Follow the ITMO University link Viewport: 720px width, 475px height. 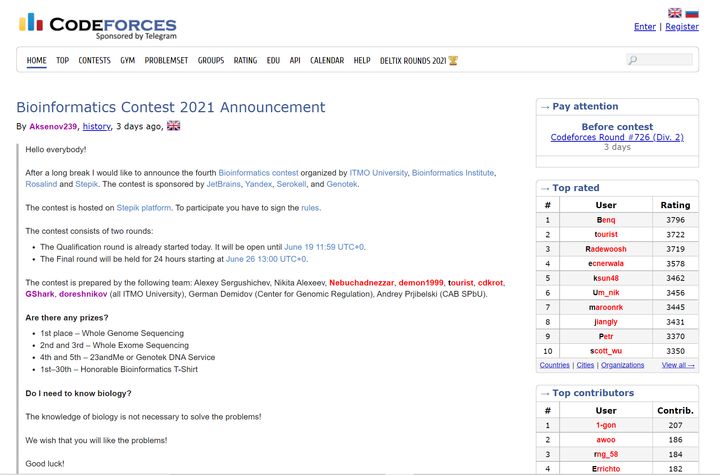378,173
